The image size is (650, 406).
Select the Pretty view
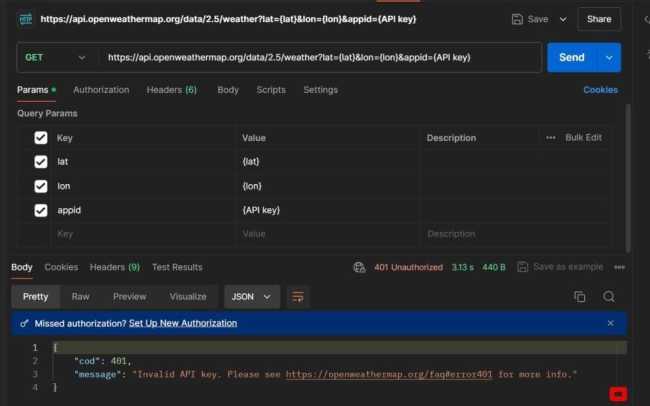[36, 297]
